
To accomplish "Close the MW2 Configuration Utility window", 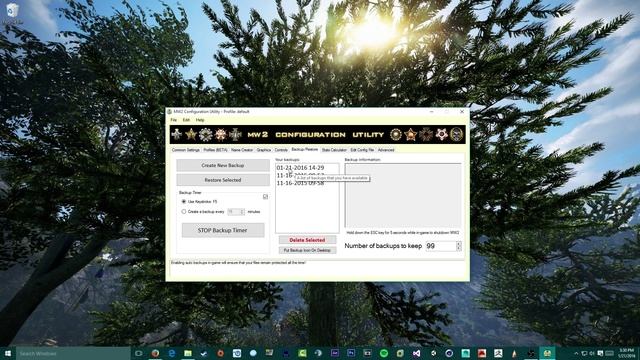I will coord(462,111).
